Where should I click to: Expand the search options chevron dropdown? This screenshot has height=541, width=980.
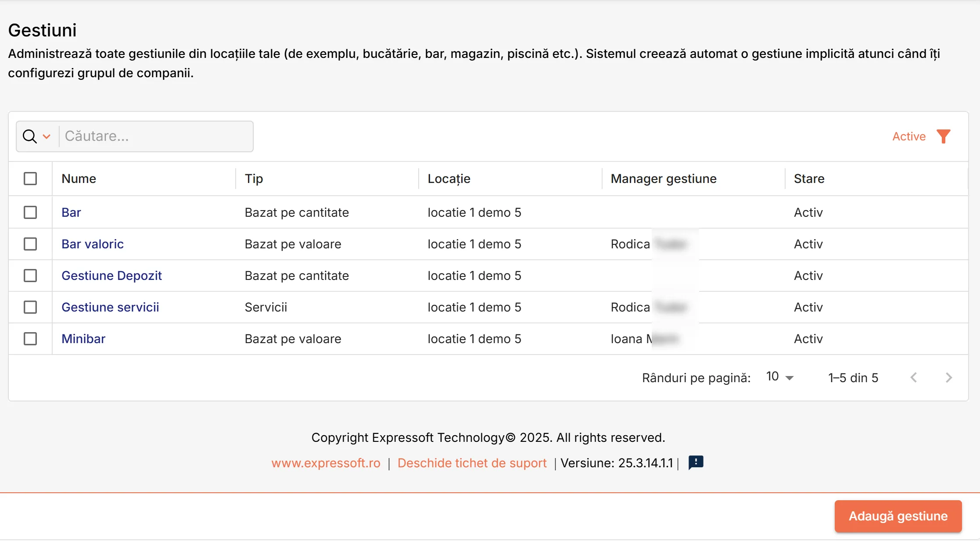(47, 136)
